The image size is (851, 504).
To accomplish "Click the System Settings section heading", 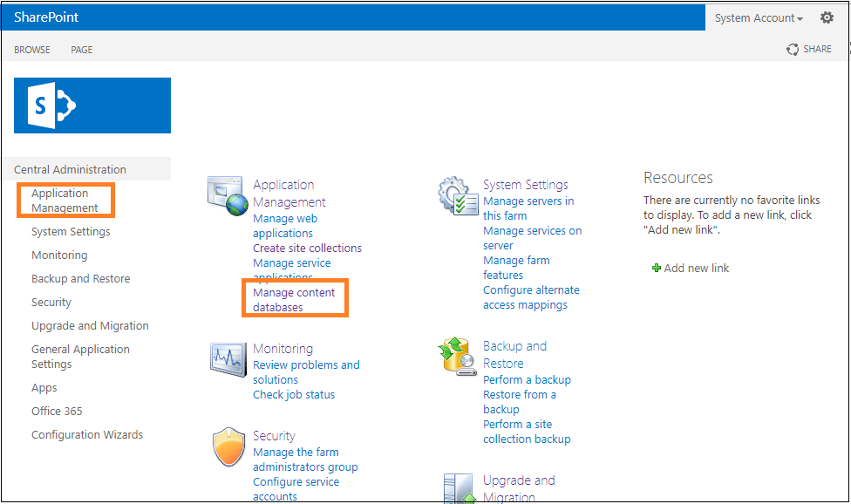I will [x=526, y=185].
